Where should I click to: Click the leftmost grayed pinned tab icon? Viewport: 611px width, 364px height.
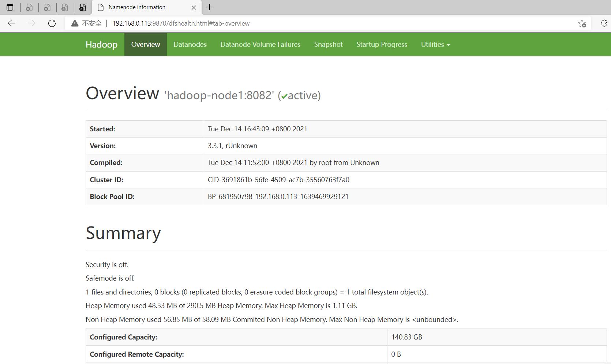point(29,7)
